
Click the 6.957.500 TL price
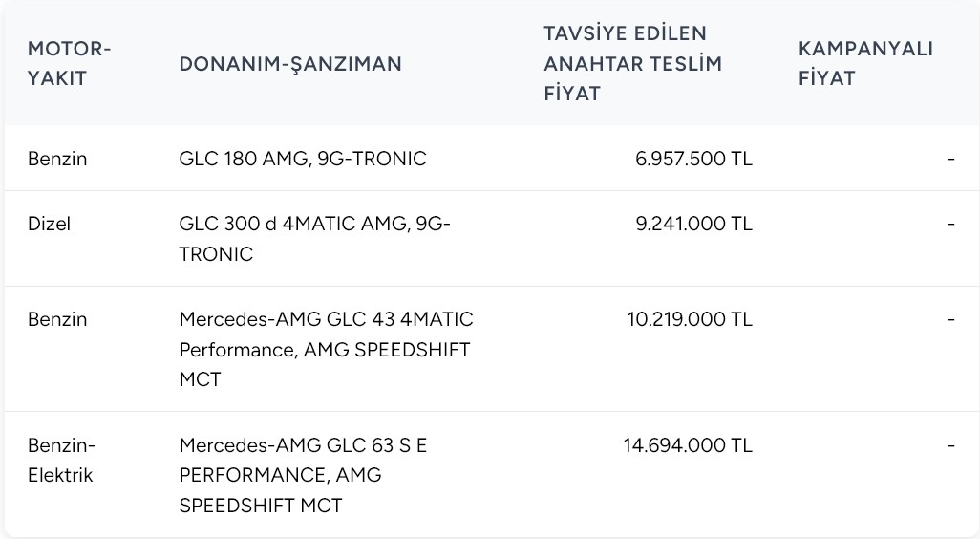693,159
